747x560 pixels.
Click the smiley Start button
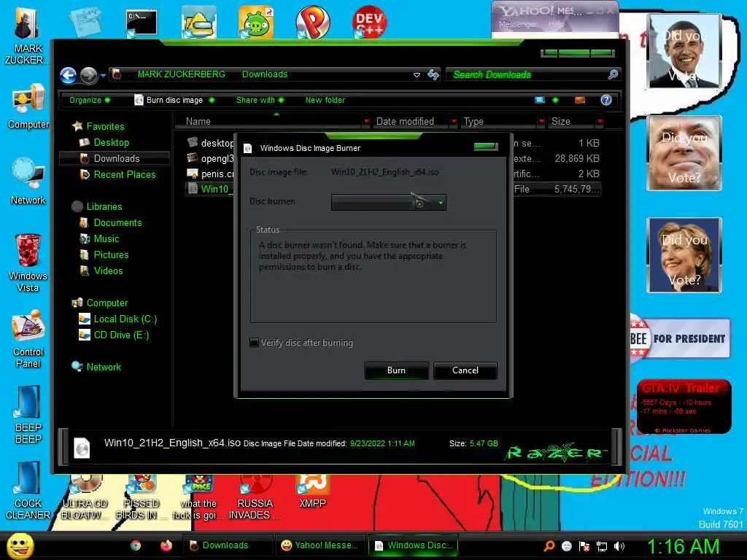[20, 545]
